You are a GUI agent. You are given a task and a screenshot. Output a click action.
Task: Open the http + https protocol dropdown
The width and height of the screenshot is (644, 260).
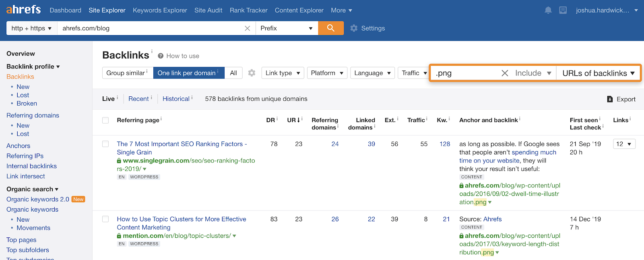[31, 28]
